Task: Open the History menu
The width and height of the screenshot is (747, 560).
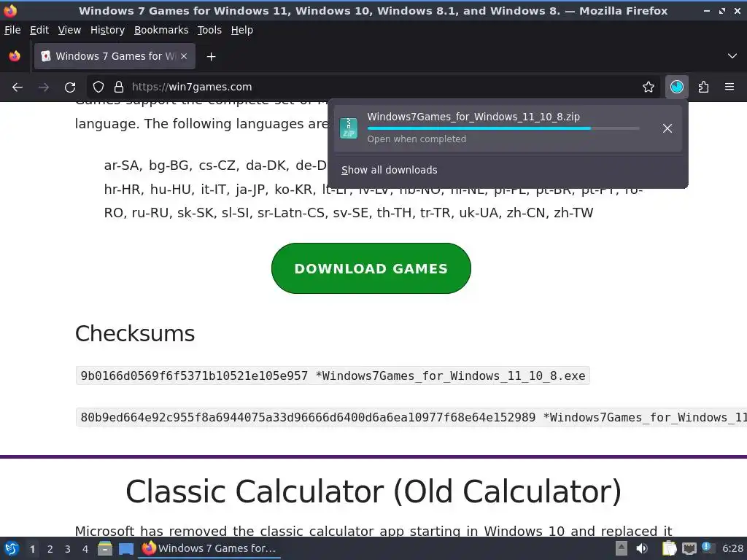Action: 107,30
